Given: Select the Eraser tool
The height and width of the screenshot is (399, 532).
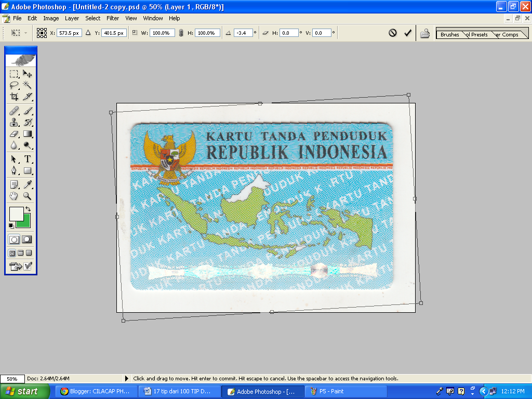Looking at the screenshot, I should pos(14,134).
